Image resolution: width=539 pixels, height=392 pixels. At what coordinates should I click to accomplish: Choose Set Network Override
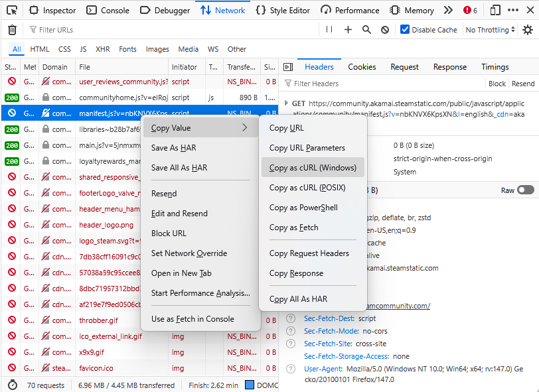200,253
